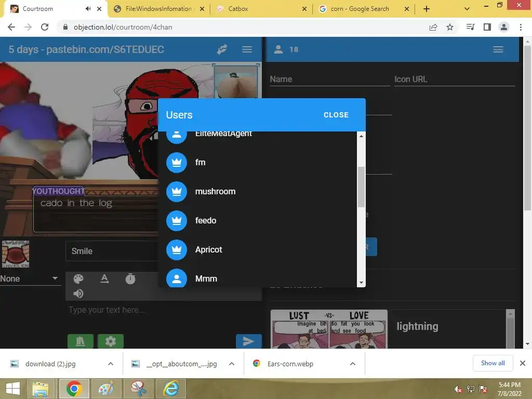Click the crown icon next to mushroom
Viewport: 532px width, 399px height.
point(177,192)
